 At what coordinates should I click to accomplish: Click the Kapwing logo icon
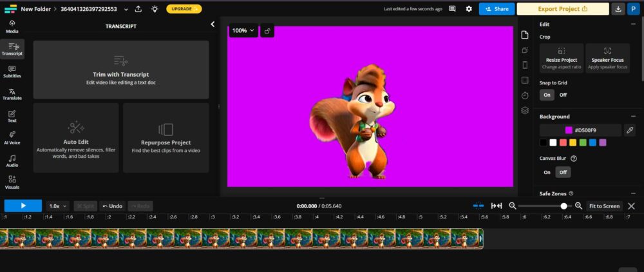tap(10, 8)
